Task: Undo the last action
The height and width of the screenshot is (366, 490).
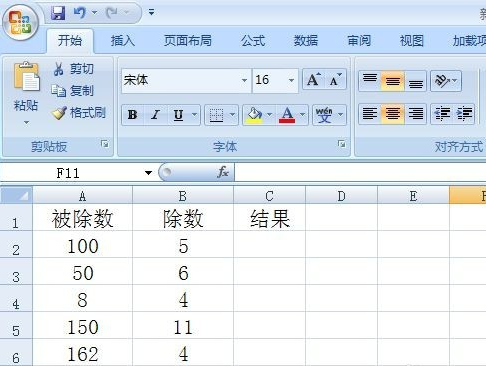Action: (80, 13)
